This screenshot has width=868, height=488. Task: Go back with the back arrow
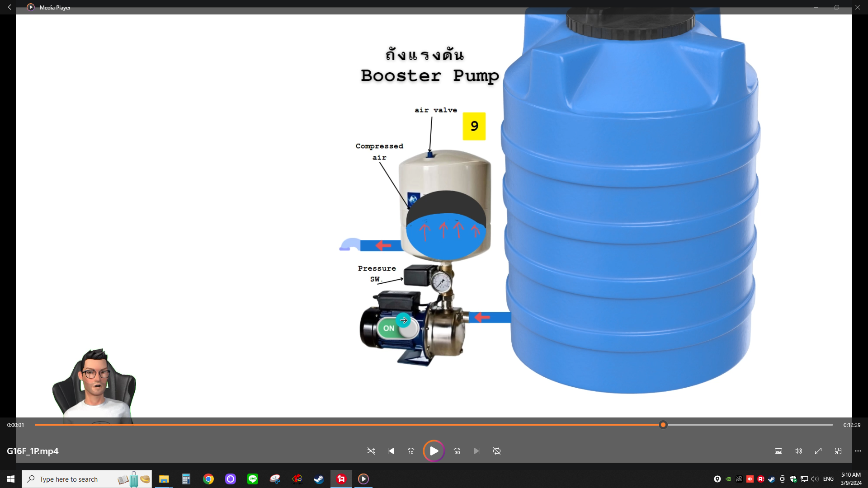point(10,7)
